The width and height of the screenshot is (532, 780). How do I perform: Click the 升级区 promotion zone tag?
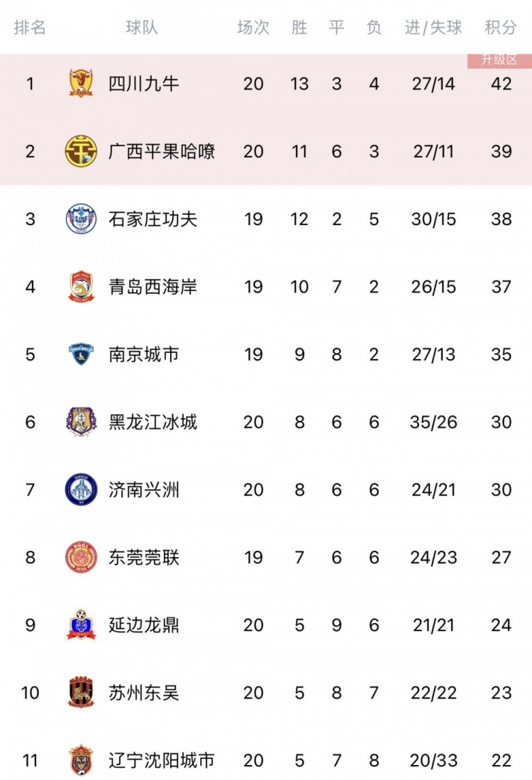[x=499, y=60]
